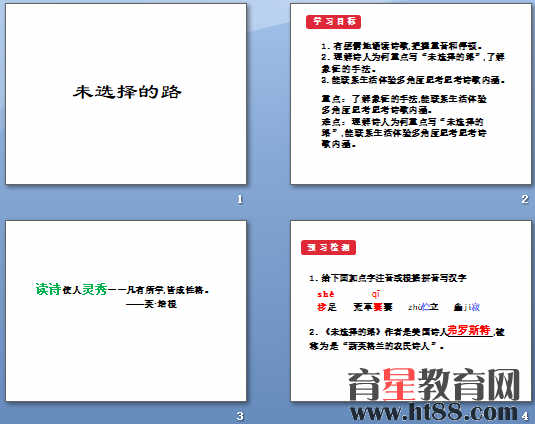Select the slide 2 learning objectives thumbnail

(x=411, y=94)
